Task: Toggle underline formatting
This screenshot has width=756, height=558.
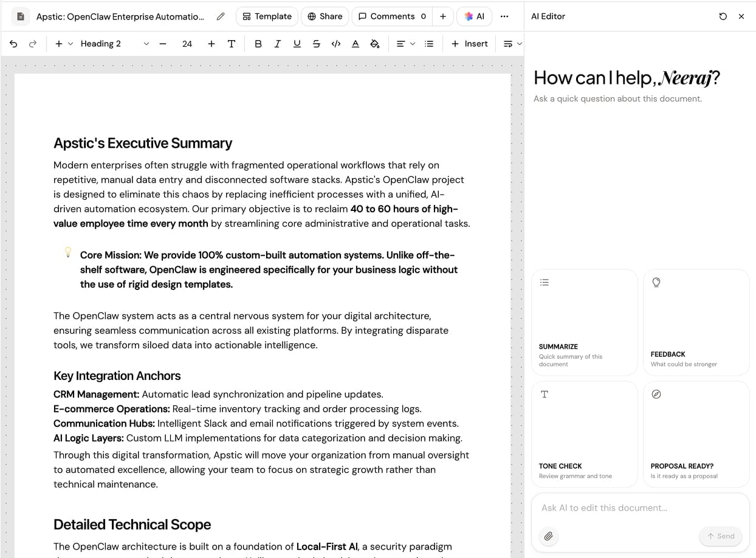Action: (297, 43)
